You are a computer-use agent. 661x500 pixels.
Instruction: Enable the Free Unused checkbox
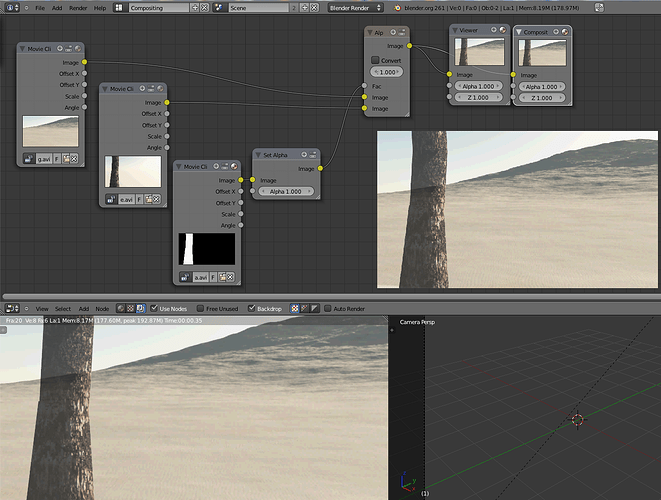200,308
